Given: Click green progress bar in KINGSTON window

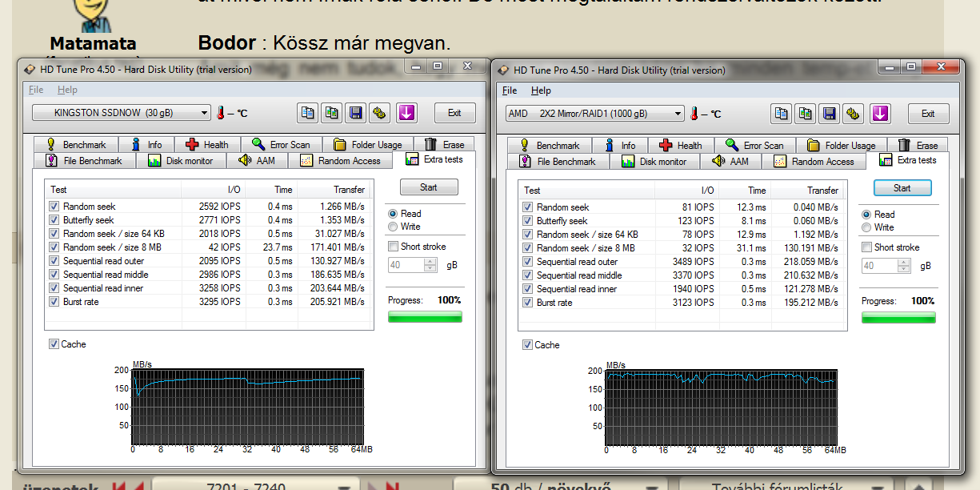Looking at the screenshot, I should coord(425,317).
